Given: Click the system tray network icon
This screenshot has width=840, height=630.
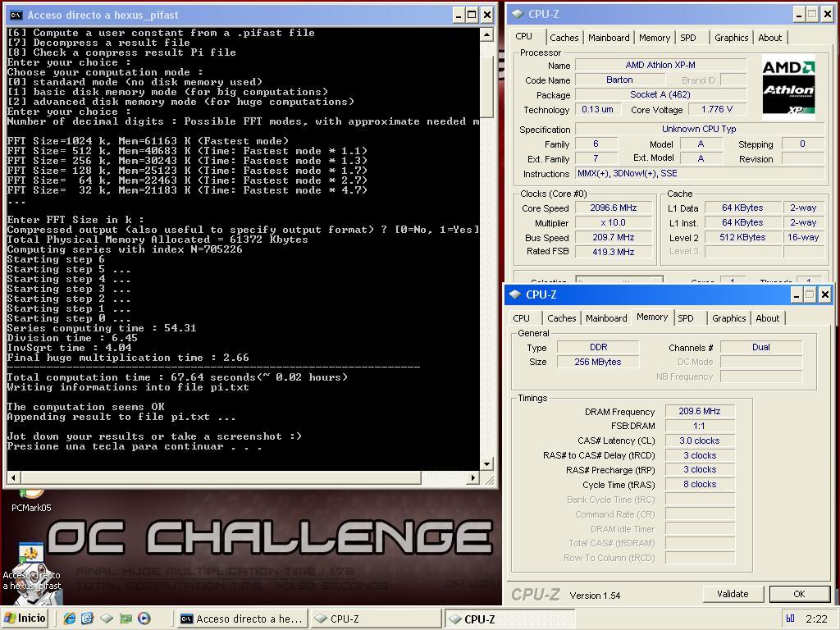Looking at the screenshot, I should pos(790,619).
